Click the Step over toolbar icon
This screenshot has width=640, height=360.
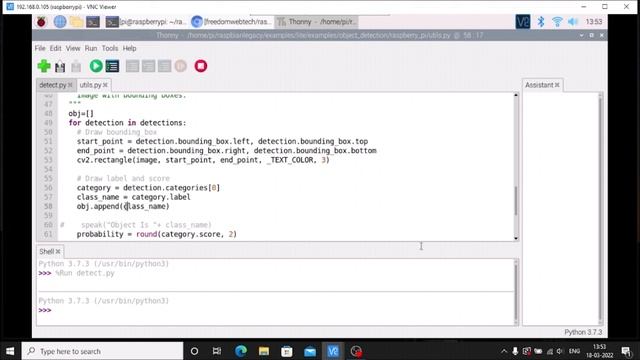click(132, 66)
